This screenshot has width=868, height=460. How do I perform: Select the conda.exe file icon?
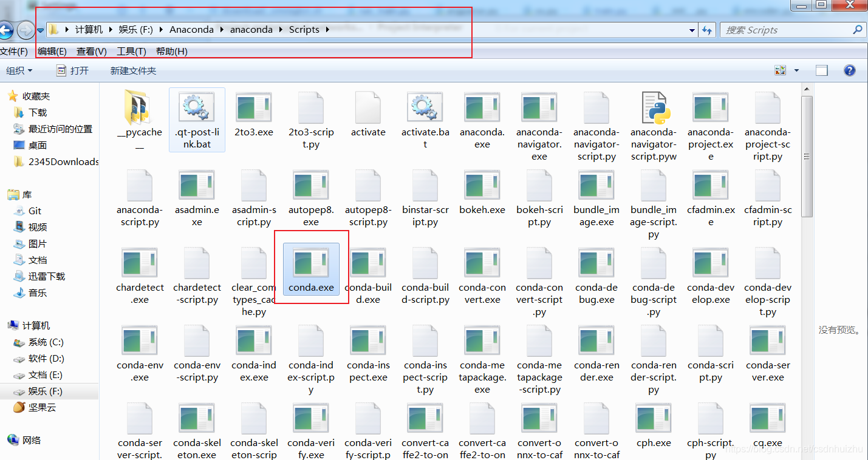coord(311,263)
